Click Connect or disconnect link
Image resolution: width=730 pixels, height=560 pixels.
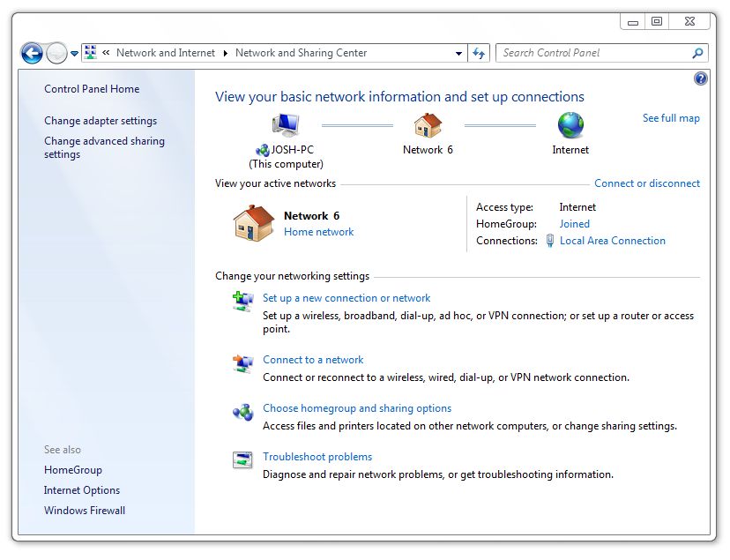pyautogui.click(x=646, y=183)
